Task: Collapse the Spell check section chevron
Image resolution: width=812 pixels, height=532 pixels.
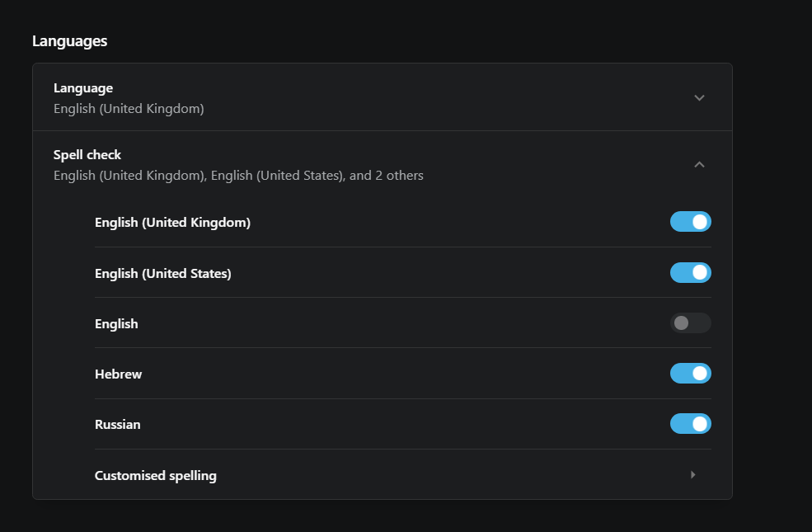Action: coord(699,165)
